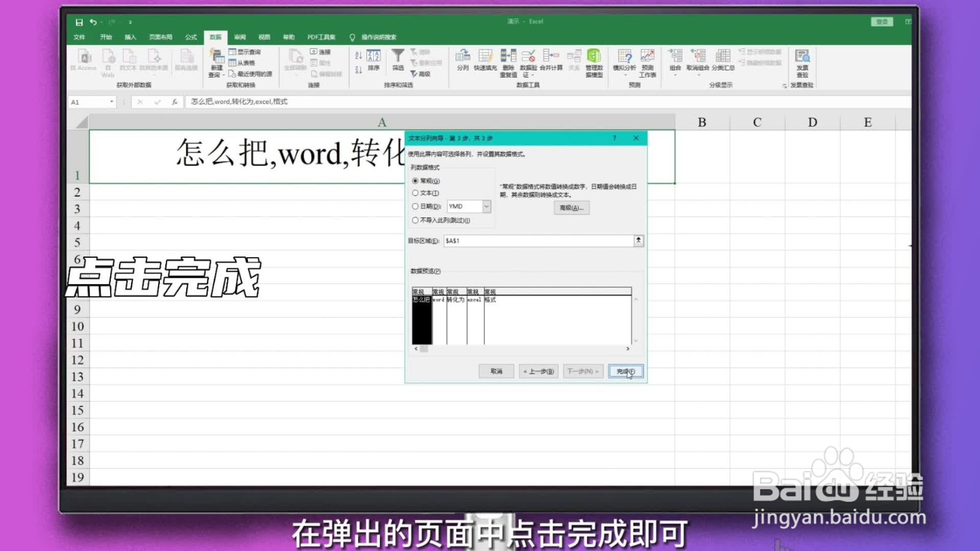Click the Save icon in quick access toolbar
This screenshot has width=980, height=551.
click(79, 22)
